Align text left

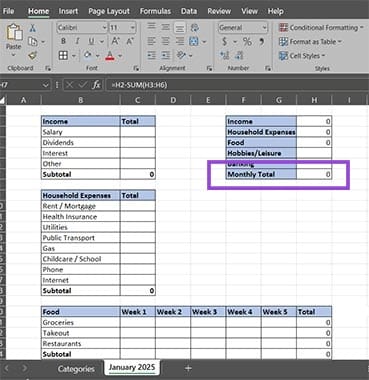(152, 41)
